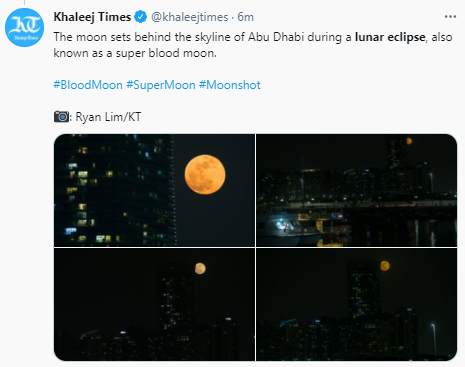The width and height of the screenshot is (465, 367).
Task: View the photo of moon beside lit tower
Action: (154, 190)
